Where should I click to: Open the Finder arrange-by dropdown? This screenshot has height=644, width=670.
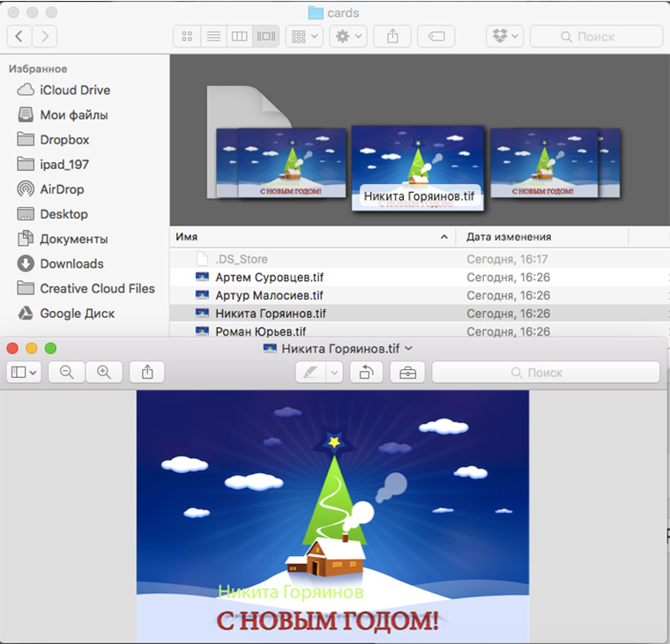tap(304, 36)
